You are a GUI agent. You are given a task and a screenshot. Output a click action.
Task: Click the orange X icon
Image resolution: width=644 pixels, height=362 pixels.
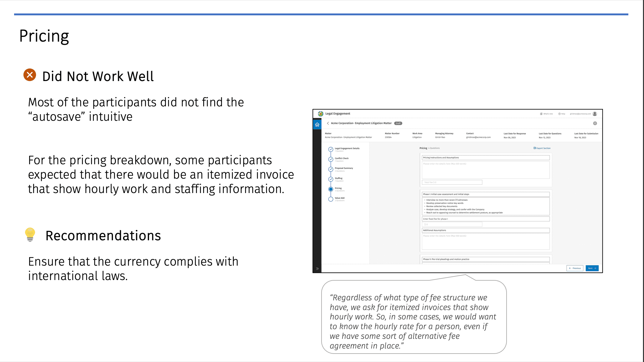click(30, 75)
